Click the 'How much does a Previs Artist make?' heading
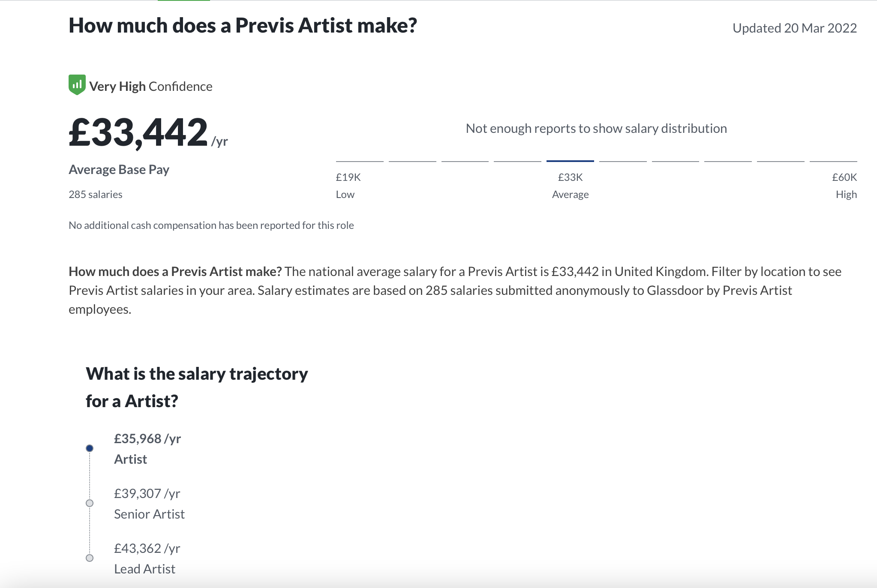Viewport: 877px width, 588px height. (243, 25)
